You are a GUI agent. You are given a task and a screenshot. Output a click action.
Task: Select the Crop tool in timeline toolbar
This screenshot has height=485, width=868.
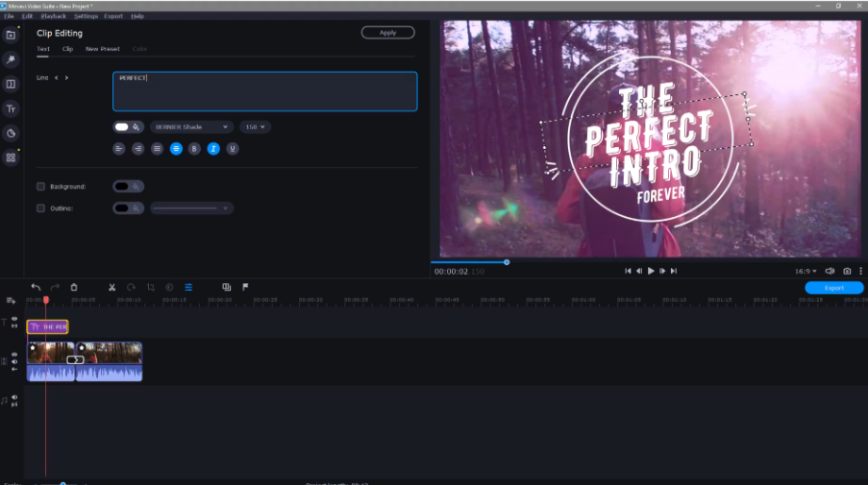(151, 287)
